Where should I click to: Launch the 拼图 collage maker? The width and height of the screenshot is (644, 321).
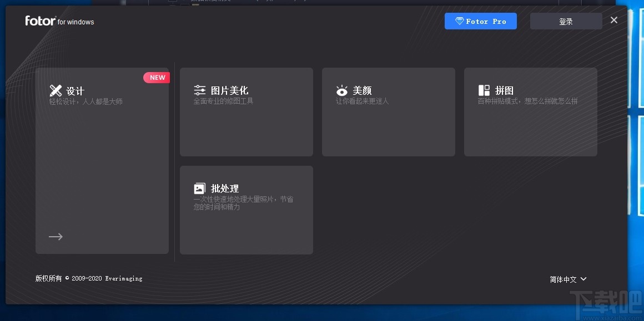coord(530,111)
